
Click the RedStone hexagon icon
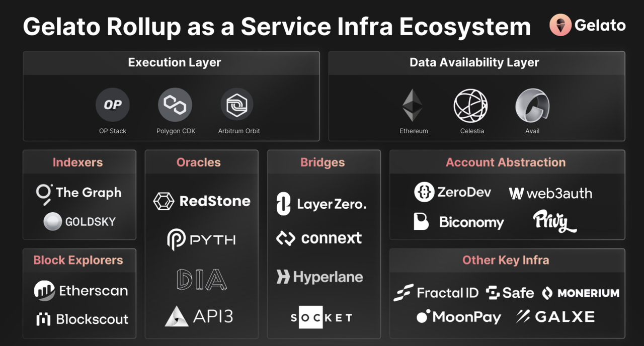click(164, 201)
